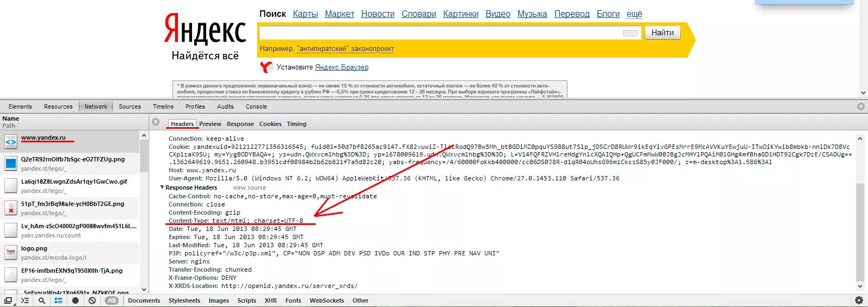The image size is (868, 307).
Task: Click the Q2eTR92rnOlfb7bSgc png thumbnail icon
Action: (11, 164)
